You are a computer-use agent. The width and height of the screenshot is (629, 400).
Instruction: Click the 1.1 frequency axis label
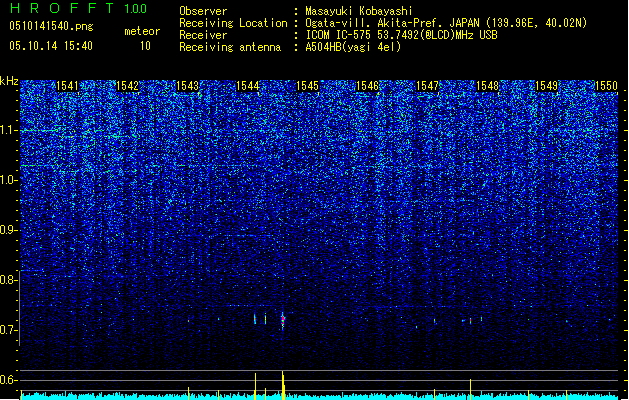coord(8,130)
